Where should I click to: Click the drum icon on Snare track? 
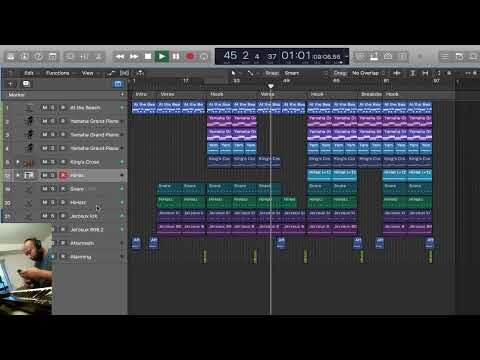click(x=29, y=189)
